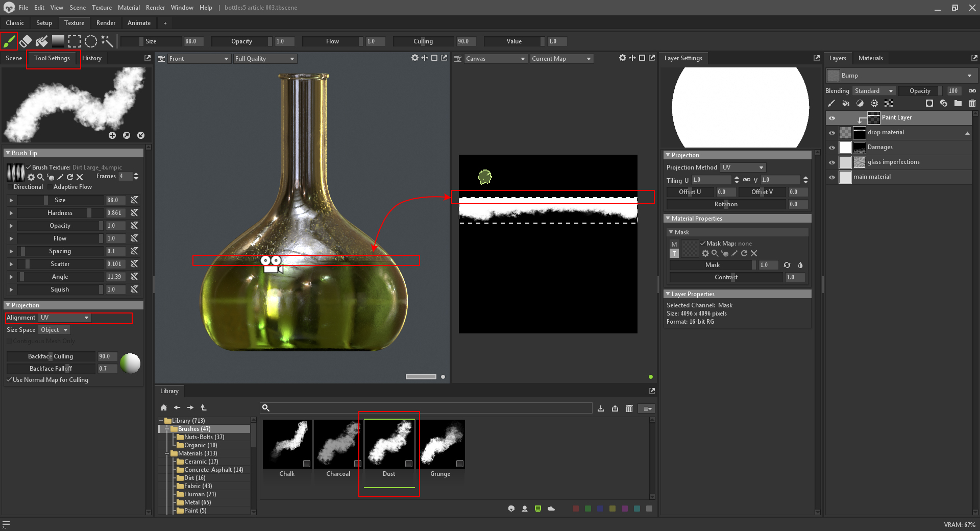Select the rectangular marquee selection tool

(x=75, y=41)
